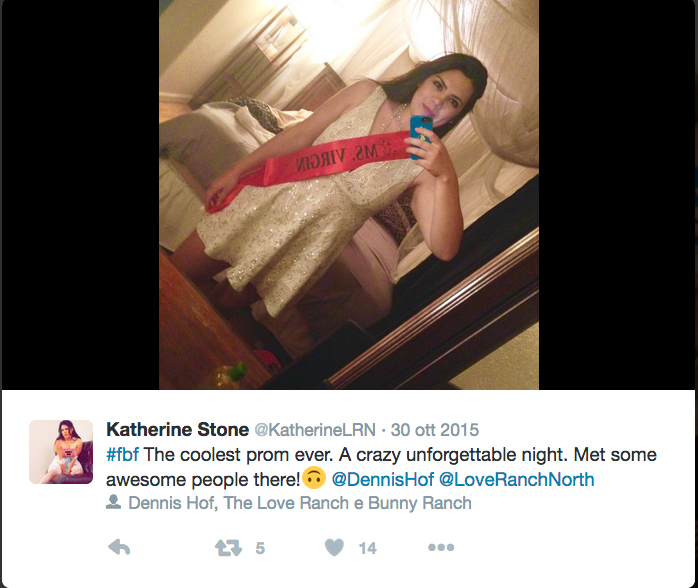Image resolution: width=698 pixels, height=588 pixels.
Task: Click the black area left of photo
Action: 81,195
